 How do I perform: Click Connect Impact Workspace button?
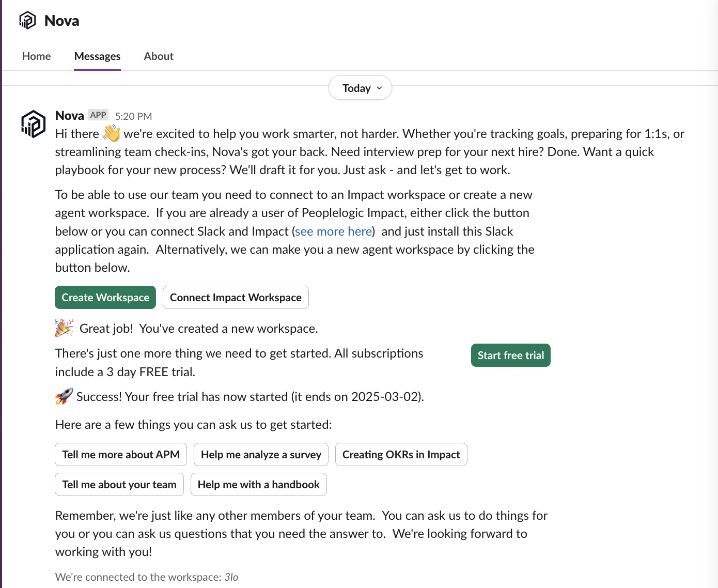pos(236,298)
